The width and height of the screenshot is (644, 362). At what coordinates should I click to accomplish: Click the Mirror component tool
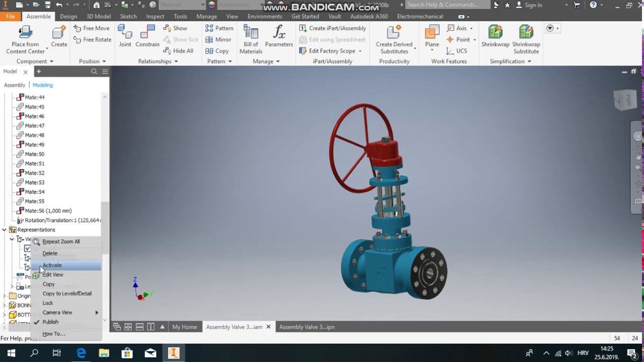point(218,40)
